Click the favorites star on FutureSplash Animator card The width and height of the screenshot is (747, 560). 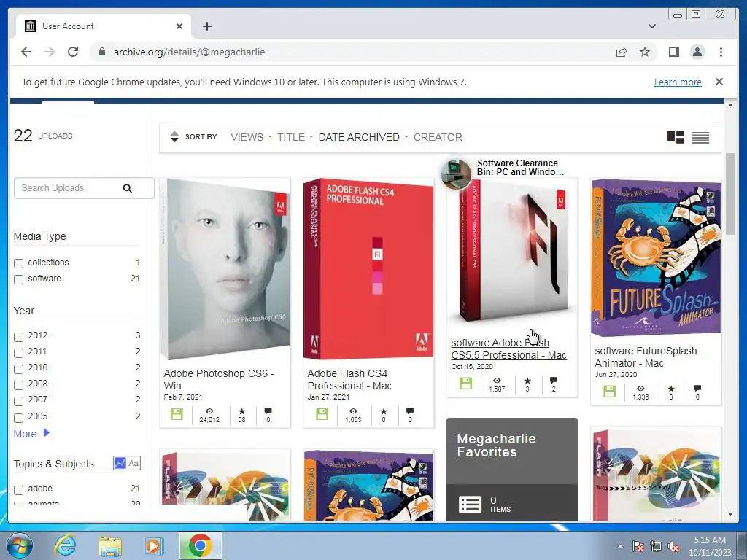pos(671,389)
